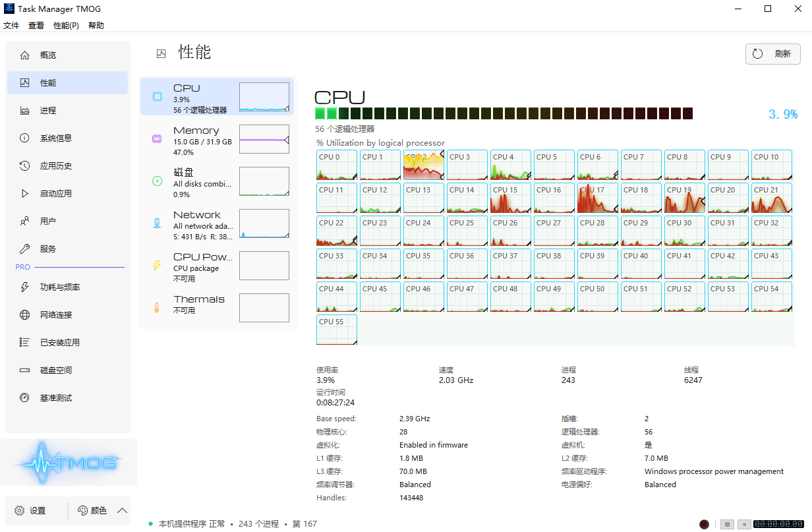Select the Memory resource in the list
This screenshot has height=532, width=812.
[217, 139]
